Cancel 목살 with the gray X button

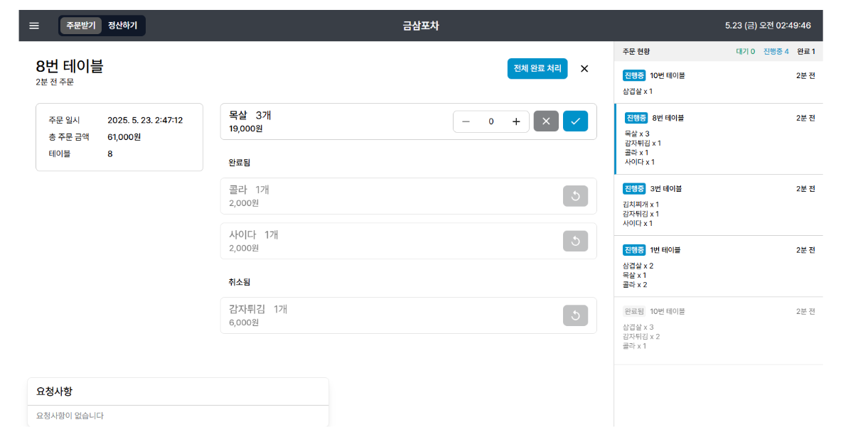546,121
